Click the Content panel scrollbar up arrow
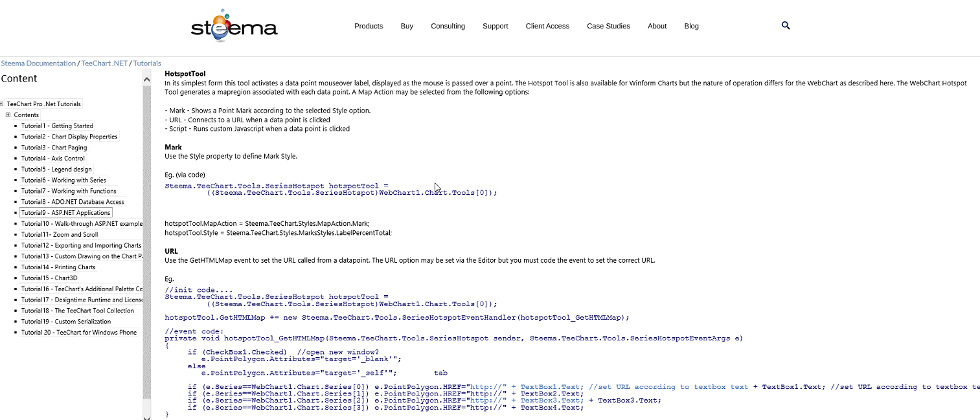The image size is (980, 420). [147, 79]
